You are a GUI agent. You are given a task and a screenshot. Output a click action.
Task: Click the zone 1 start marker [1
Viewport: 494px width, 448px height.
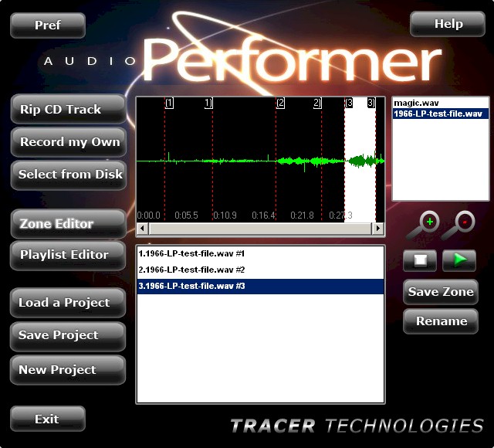[x=169, y=103]
